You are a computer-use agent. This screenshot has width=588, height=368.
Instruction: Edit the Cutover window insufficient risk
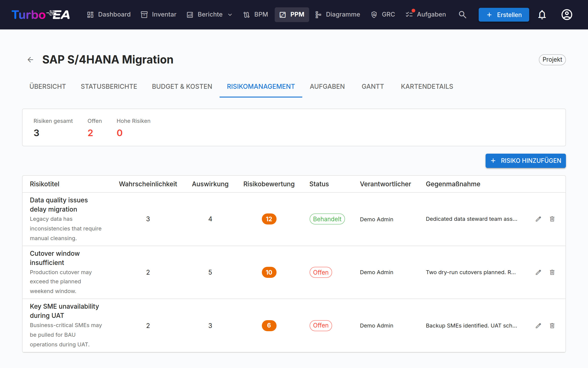click(x=538, y=272)
